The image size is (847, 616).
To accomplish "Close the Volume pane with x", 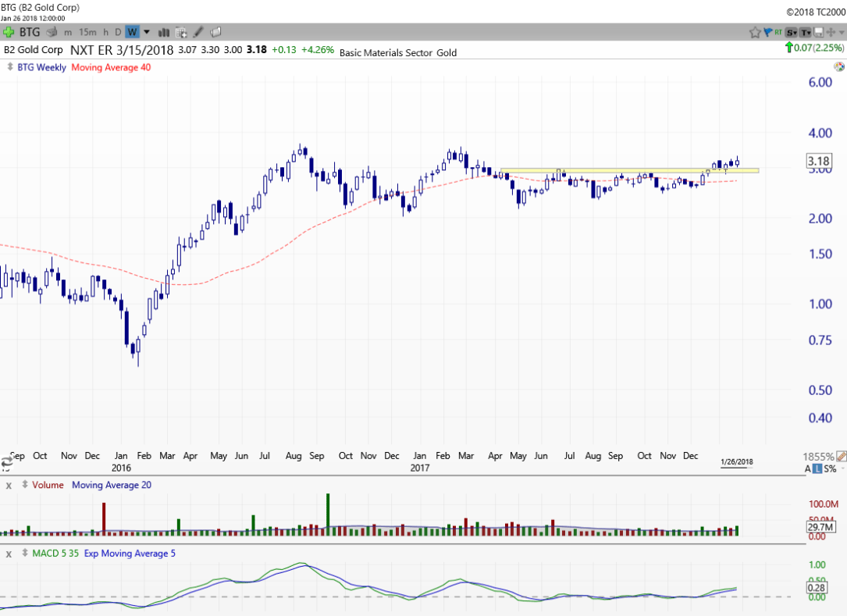I will (9, 486).
